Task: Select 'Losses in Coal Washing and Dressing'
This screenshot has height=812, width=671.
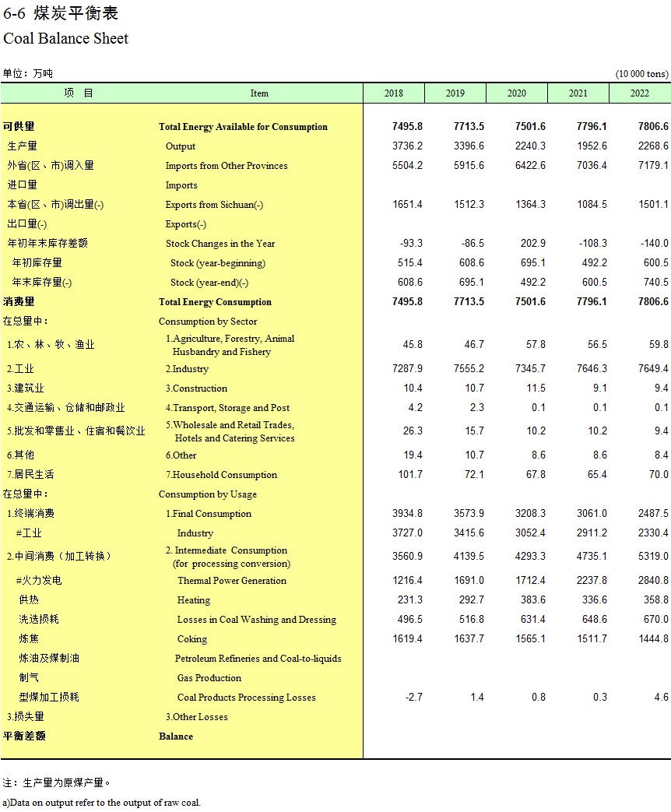Action: coord(256,620)
